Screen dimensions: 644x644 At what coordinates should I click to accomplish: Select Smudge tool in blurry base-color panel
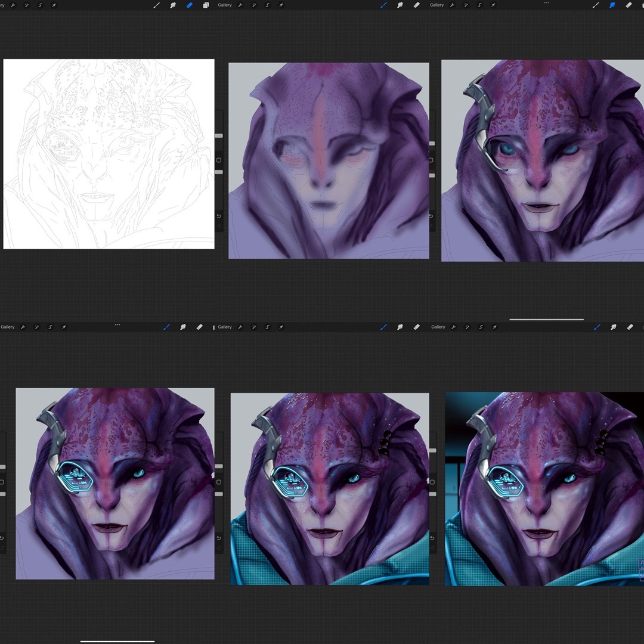coord(400,5)
